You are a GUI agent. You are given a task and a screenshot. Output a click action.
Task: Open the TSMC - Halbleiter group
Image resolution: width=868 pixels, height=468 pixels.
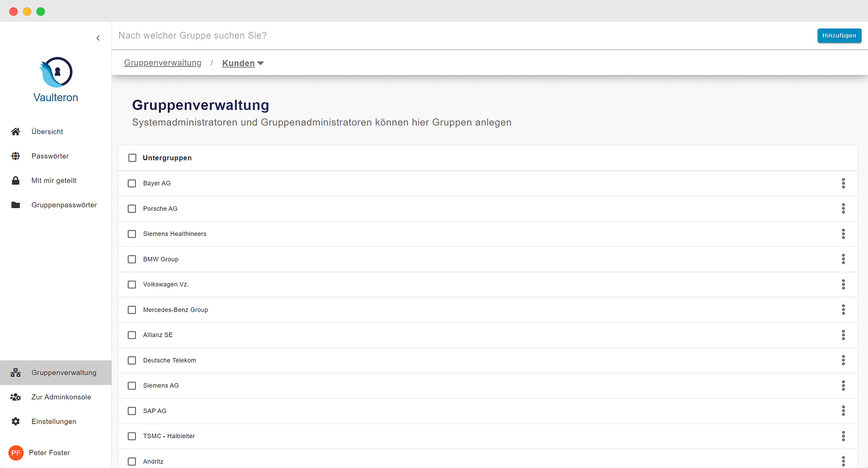pos(169,436)
